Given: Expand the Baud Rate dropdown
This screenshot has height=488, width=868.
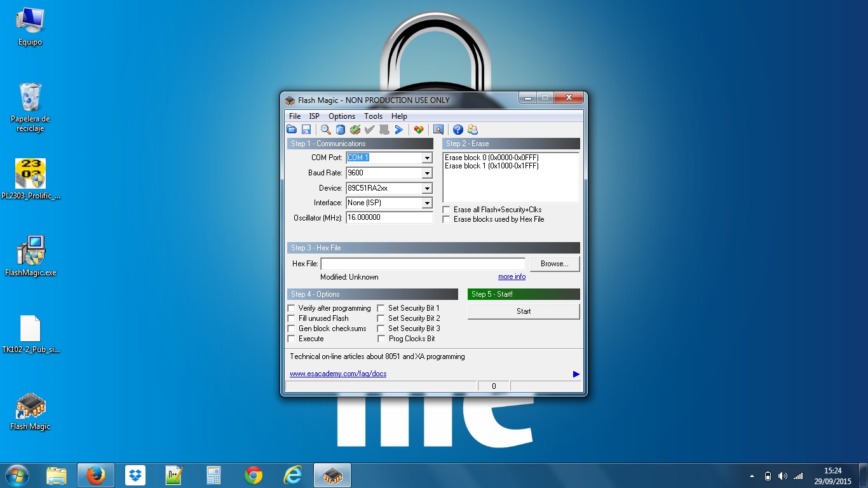Looking at the screenshot, I should click(427, 173).
